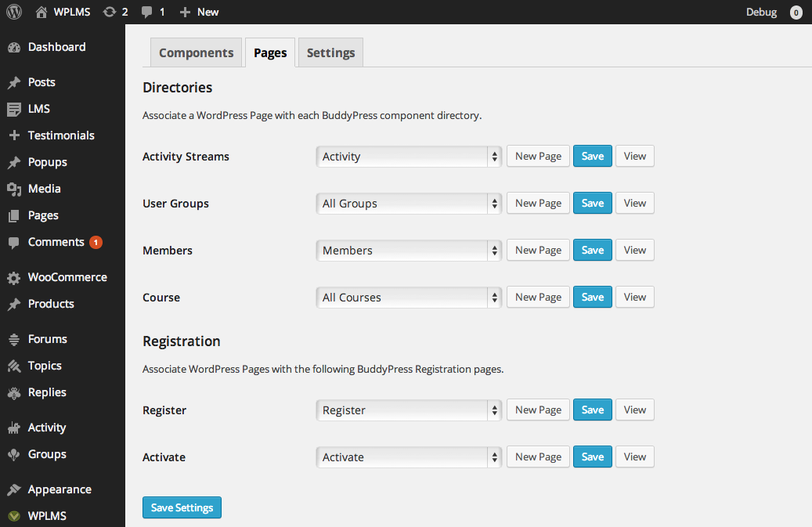The image size is (812, 527).
Task: Click the Popups pin icon
Action: tap(14, 163)
